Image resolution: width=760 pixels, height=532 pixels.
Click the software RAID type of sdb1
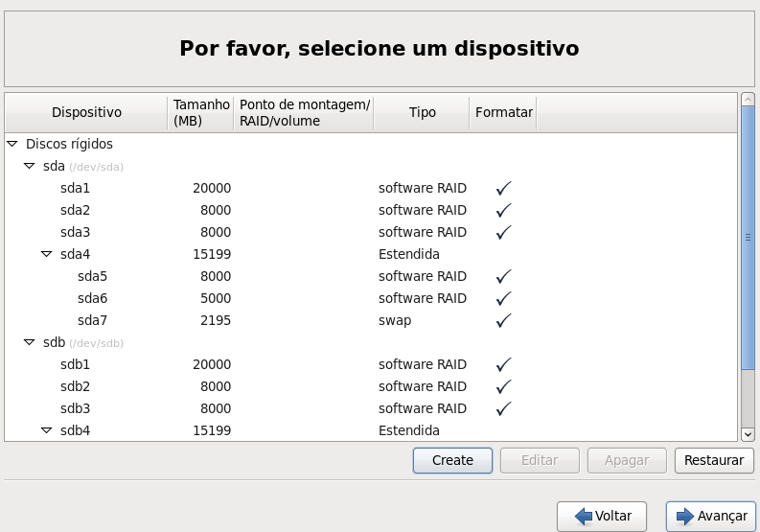tap(422, 364)
